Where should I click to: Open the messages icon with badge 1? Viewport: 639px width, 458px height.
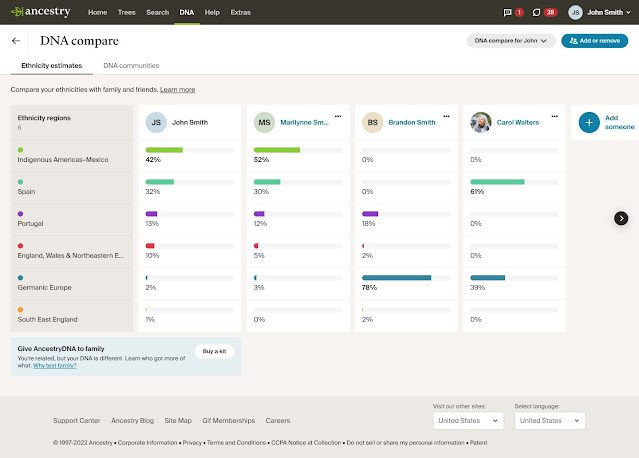[507, 13]
